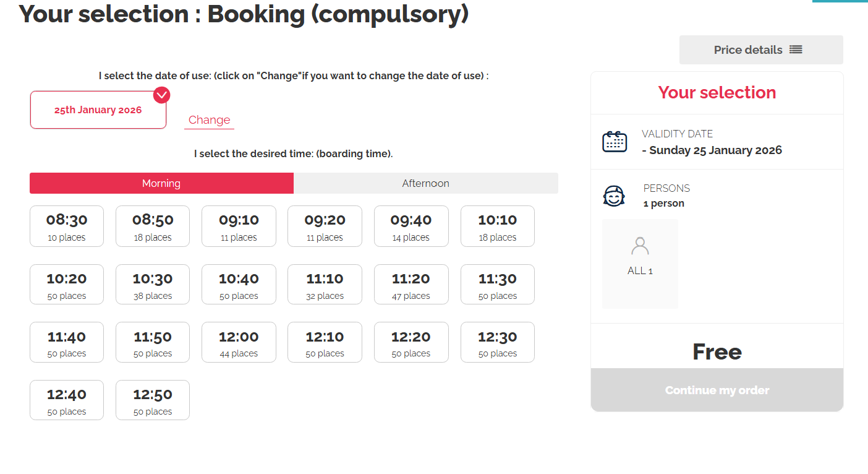Select the 25th January 2026 date box
The image size is (868, 474).
[98, 110]
